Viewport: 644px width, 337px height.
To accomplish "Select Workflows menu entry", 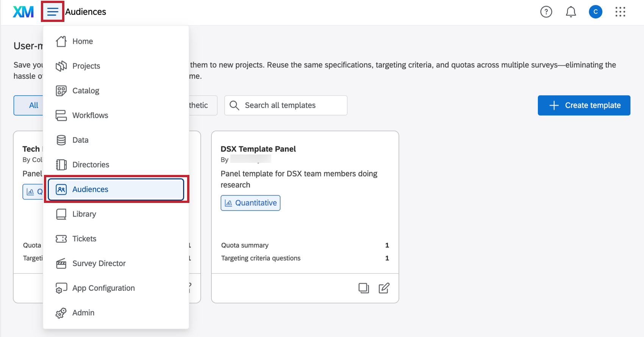I will click(116, 115).
